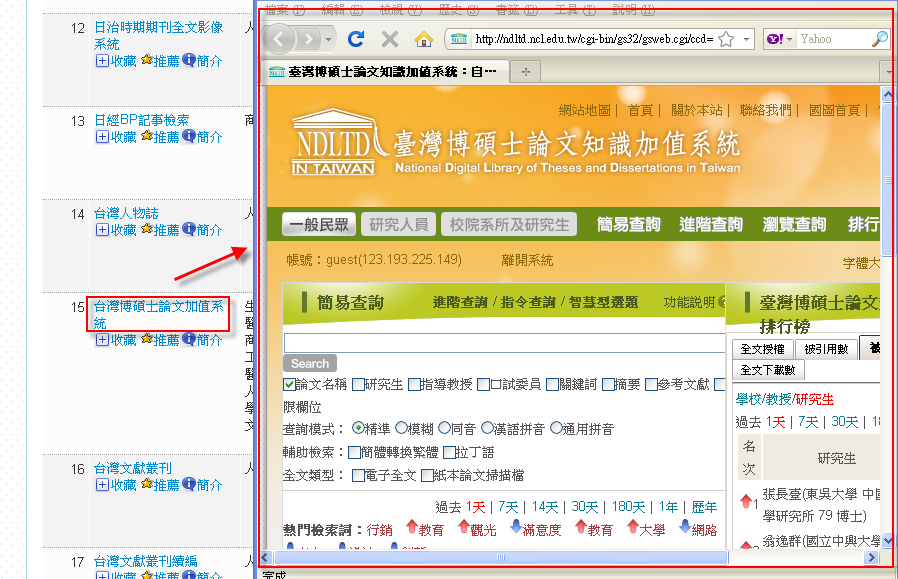Click 收藏 plus icon for 台灣文獻叢刊
The height and width of the screenshot is (579, 898).
point(102,485)
